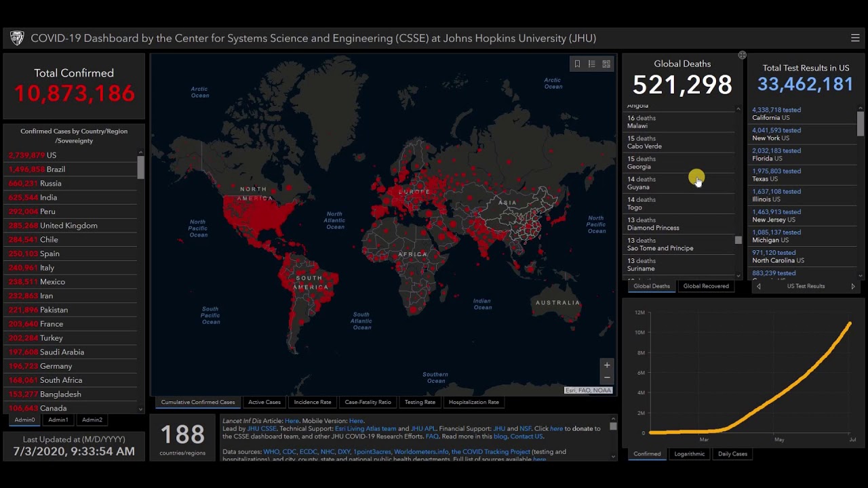Select Sao Tome and Principe row
Viewport: 868px width, 488px height.
coord(679,244)
